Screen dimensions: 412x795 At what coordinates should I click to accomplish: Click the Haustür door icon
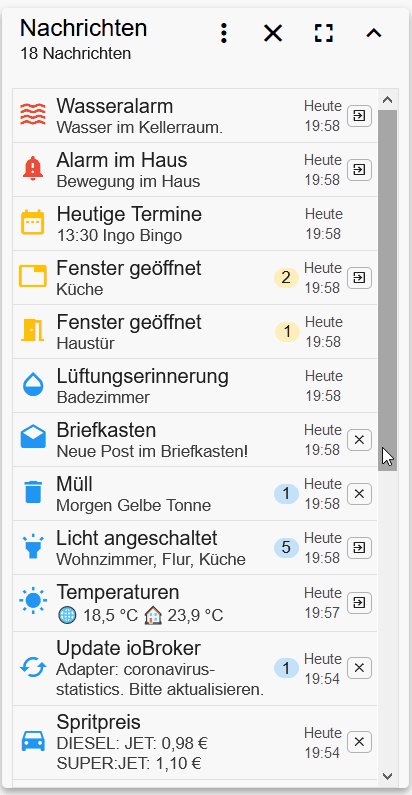tap(33, 331)
